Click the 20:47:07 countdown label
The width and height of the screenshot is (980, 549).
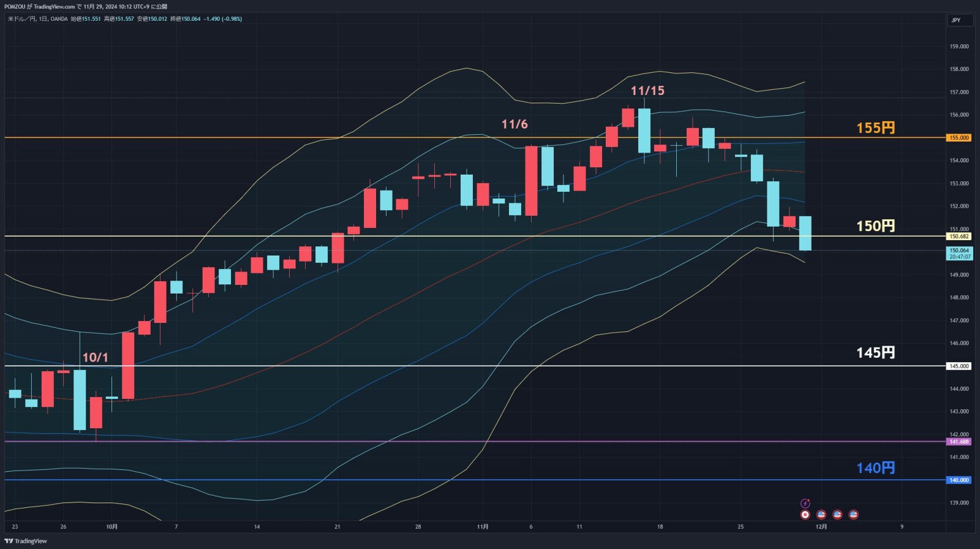pos(959,257)
